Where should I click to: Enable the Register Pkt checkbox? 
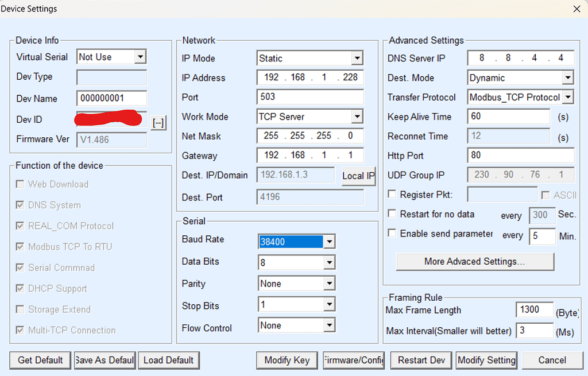392,195
